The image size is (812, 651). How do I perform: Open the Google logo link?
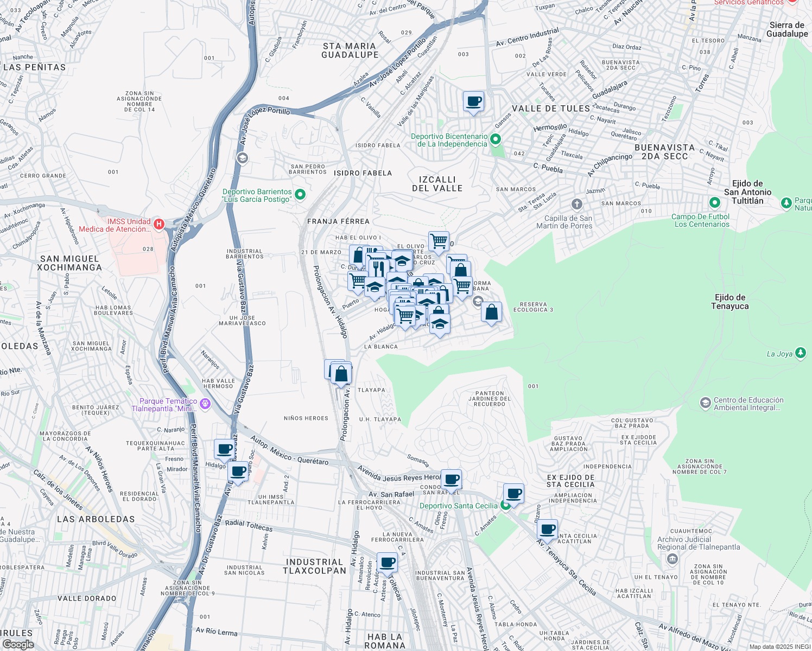pyautogui.click(x=18, y=644)
